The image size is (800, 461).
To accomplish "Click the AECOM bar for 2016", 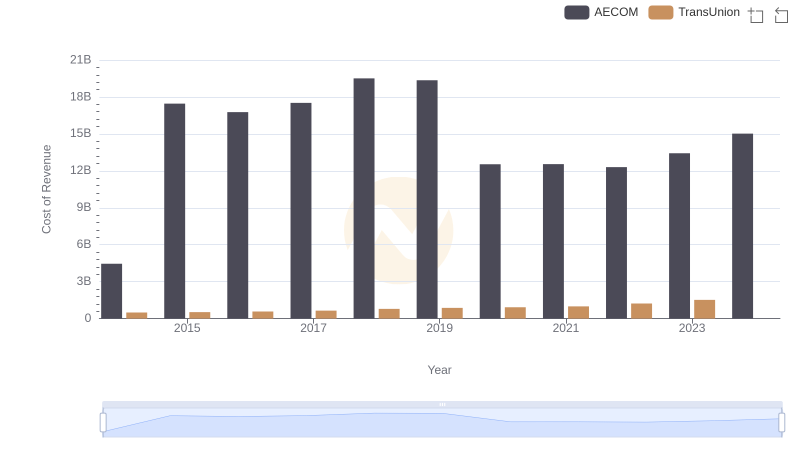I will point(238,215).
